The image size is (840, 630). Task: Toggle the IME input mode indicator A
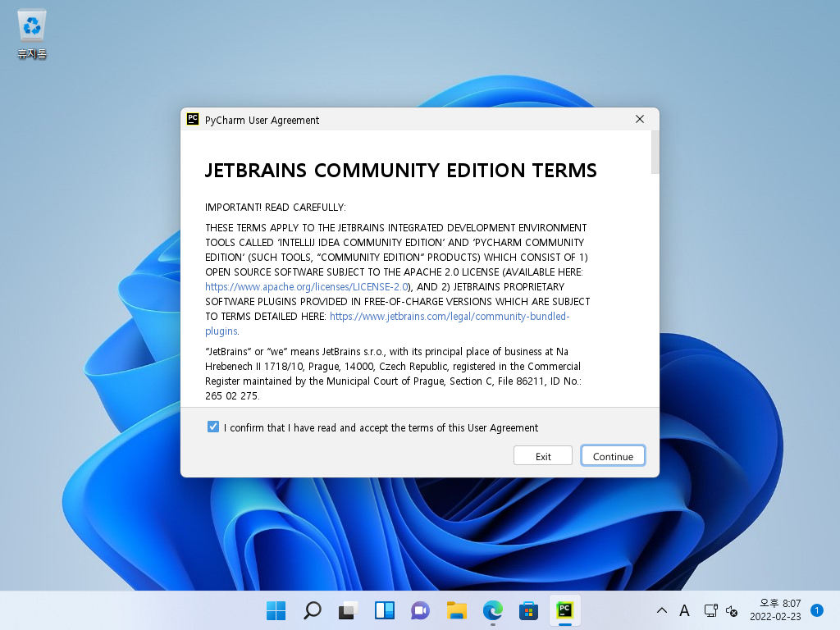pos(684,610)
